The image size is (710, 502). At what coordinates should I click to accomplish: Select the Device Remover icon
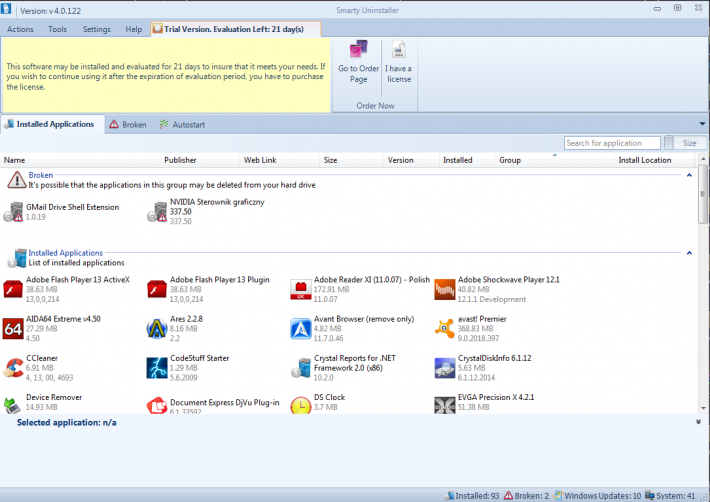click(12, 405)
